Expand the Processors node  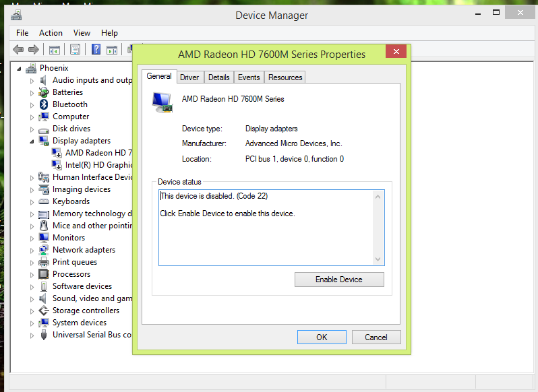pyautogui.click(x=32, y=275)
